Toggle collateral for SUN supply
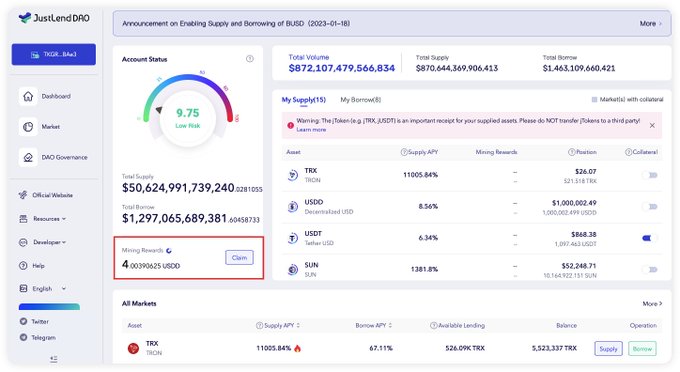 650,269
